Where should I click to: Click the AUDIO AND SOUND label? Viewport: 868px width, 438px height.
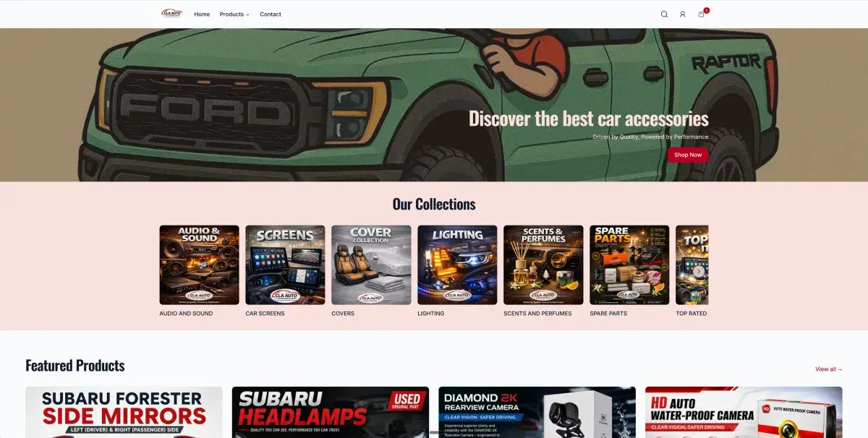[x=186, y=314]
